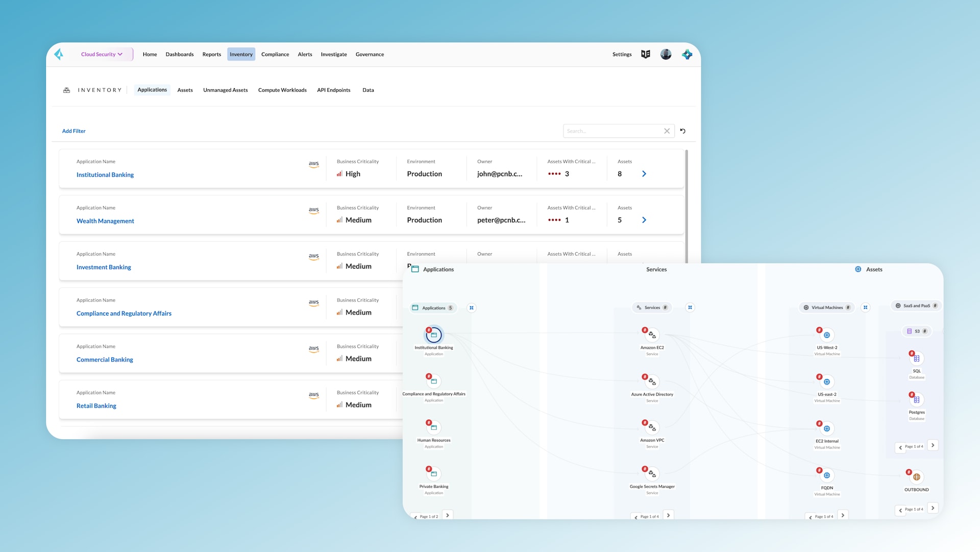This screenshot has height=552, width=980.
Task: Select Institutional Banking application node
Action: (434, 335)
